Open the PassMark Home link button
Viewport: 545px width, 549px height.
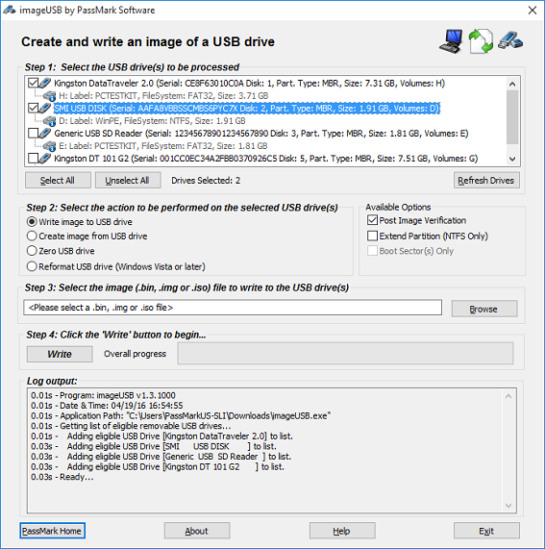[x=52, y=531]
